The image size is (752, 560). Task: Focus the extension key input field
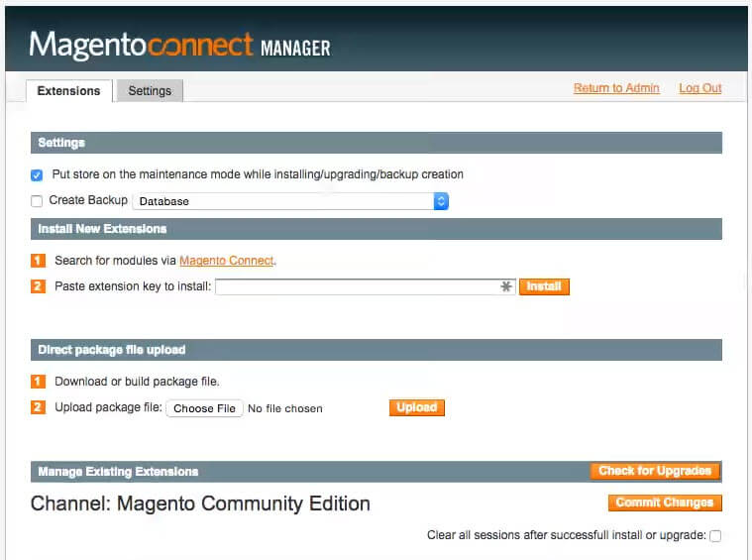coord(357,287)
